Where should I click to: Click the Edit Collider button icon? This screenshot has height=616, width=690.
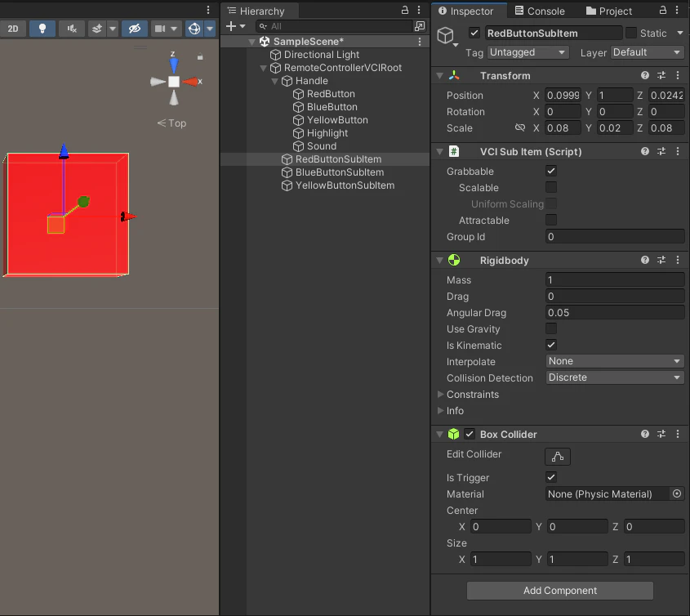click(x=557, y=457)
